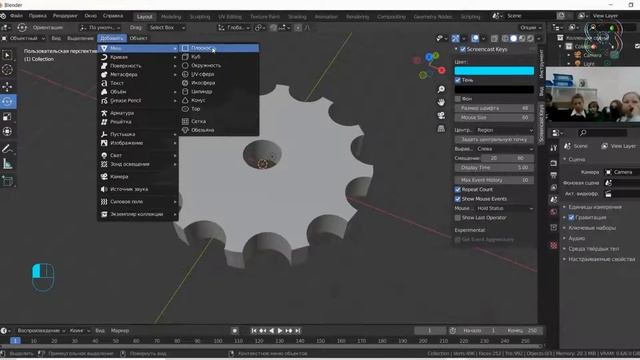Toggle the Screencast Keys panel checkbox
This screenshot has width=640, height=360.
[463, 49]
